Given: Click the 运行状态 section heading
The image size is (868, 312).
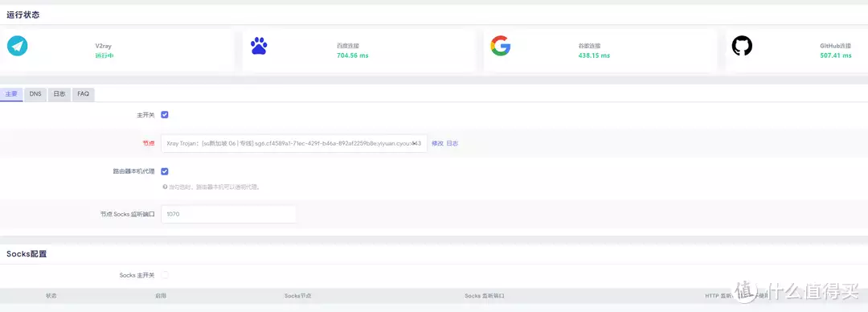Looking at the screenshot, I should 23,15.
